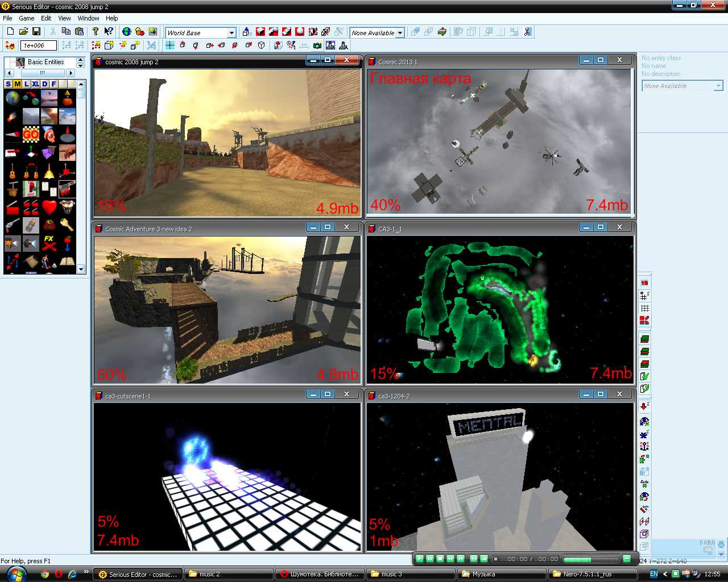Filter browser by L size button
Image resolution: width=728 pixels, height=582 pixels.
26,84
